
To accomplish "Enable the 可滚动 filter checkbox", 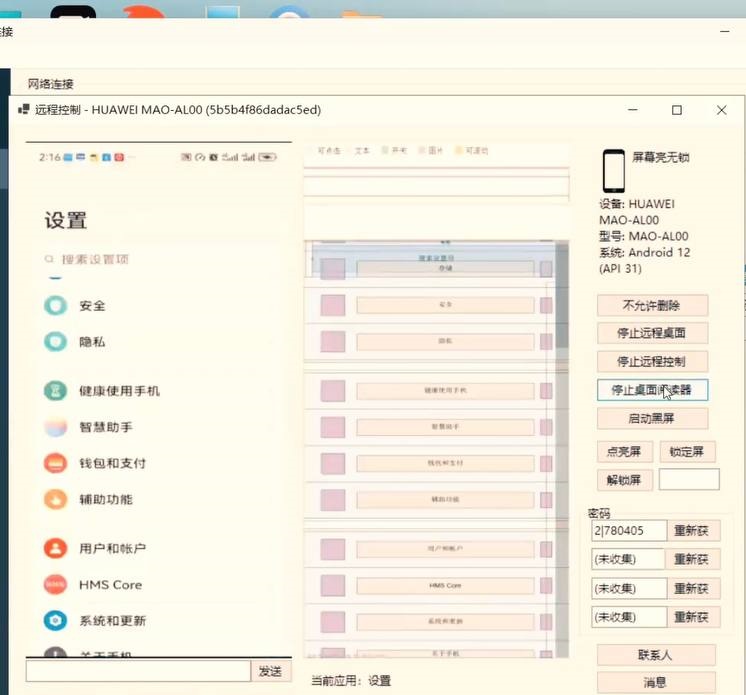I will tap(459, 151).
